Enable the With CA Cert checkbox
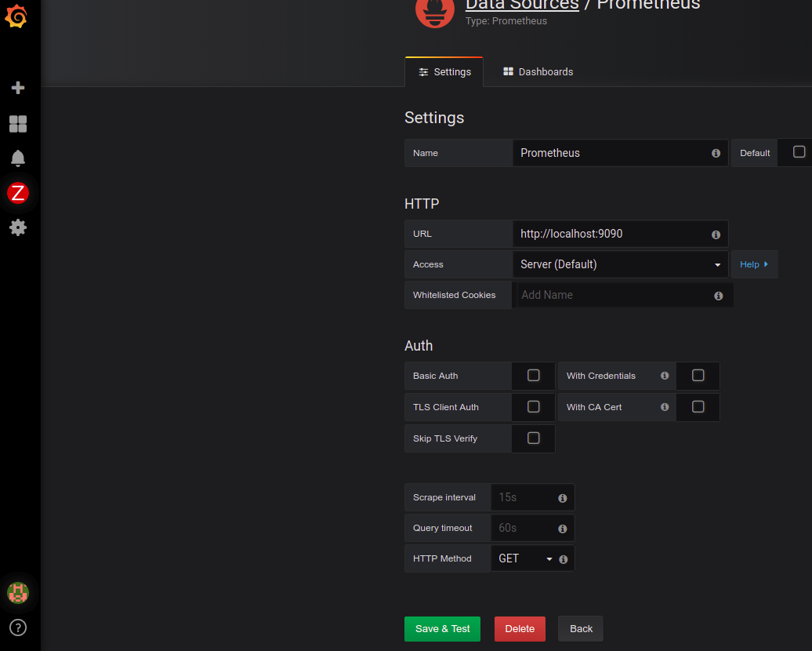 [x=698, y=407]
